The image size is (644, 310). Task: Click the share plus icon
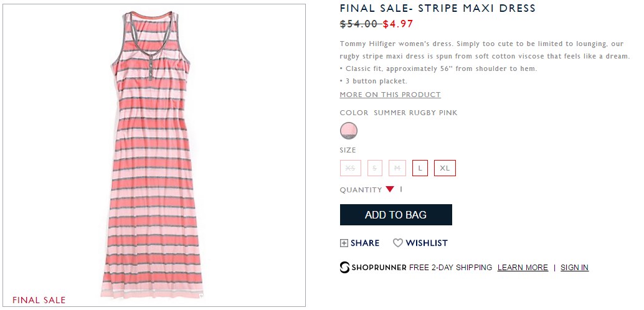344,243
